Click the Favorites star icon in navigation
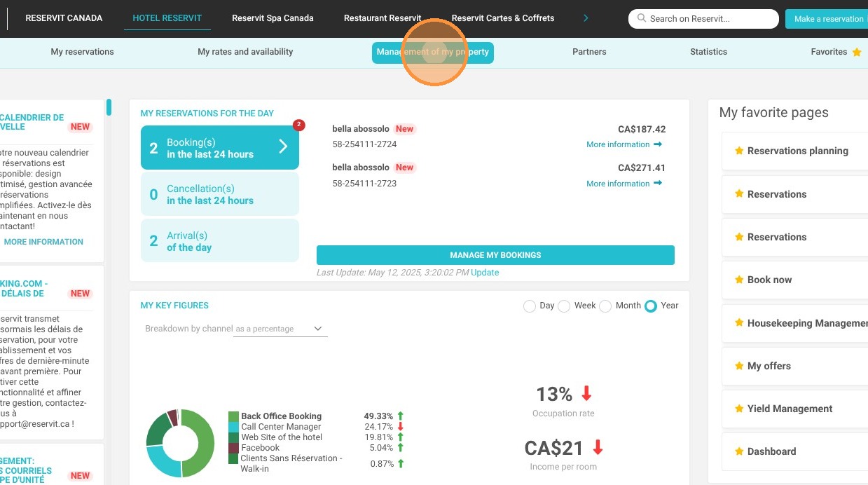Screen dimensions: 868x485 click(x=856, y=52)
